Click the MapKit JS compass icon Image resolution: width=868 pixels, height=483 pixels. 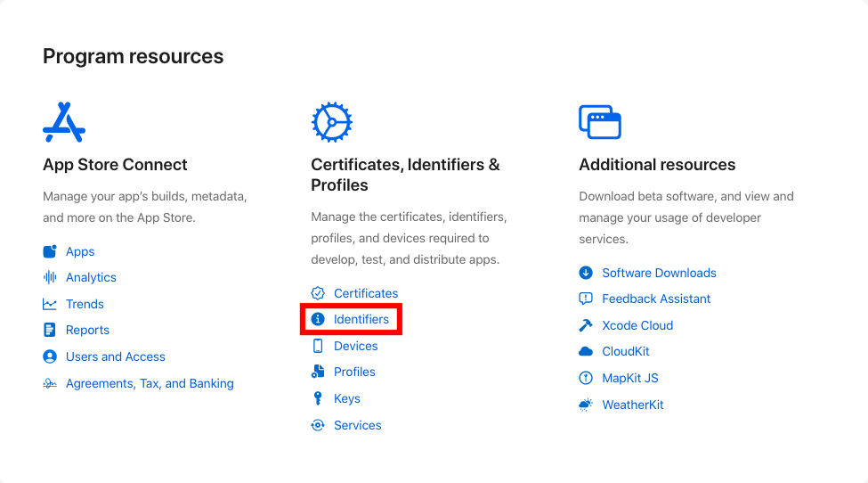[x=586, y=378]
